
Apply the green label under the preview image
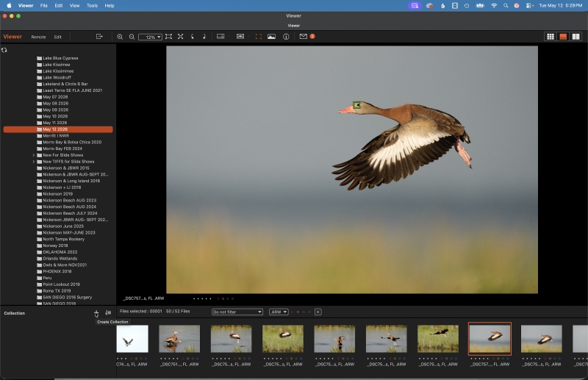(x=228, y=298)
